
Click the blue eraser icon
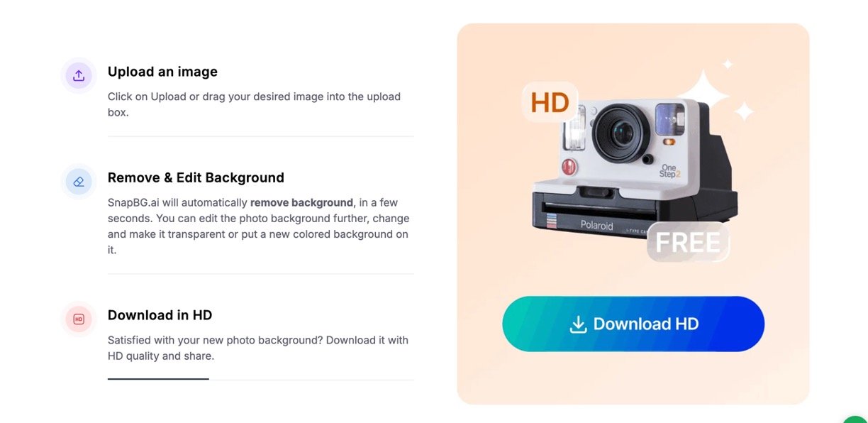click(x=79, y=182)
